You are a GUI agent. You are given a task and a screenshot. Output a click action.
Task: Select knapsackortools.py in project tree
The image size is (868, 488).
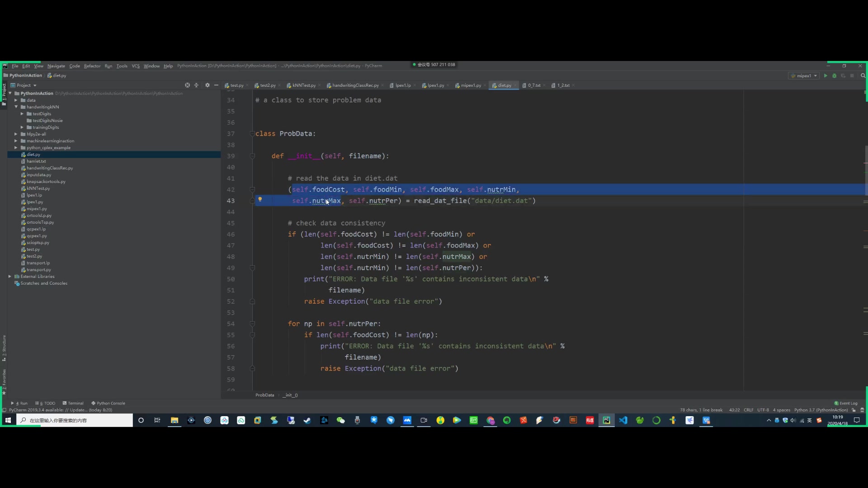(x=46, y=182)
